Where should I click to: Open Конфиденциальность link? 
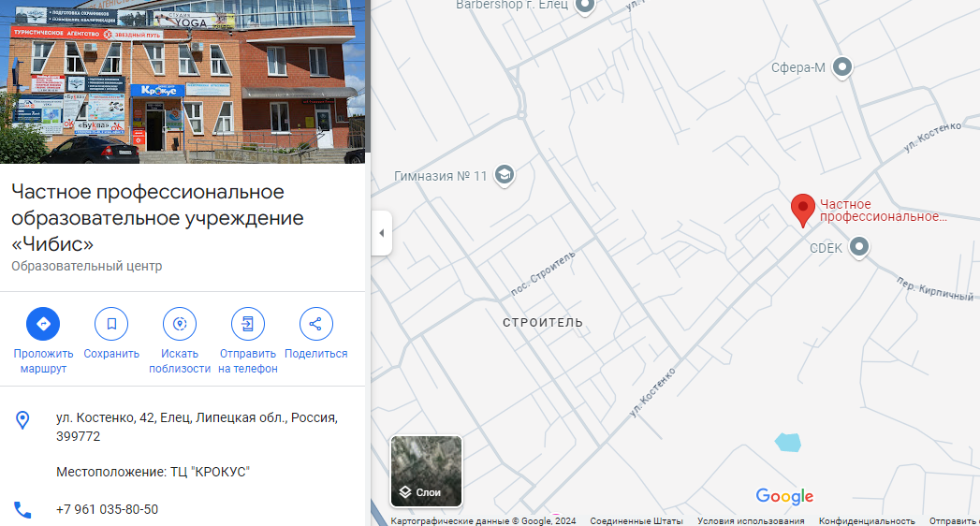tap(867, 520)
